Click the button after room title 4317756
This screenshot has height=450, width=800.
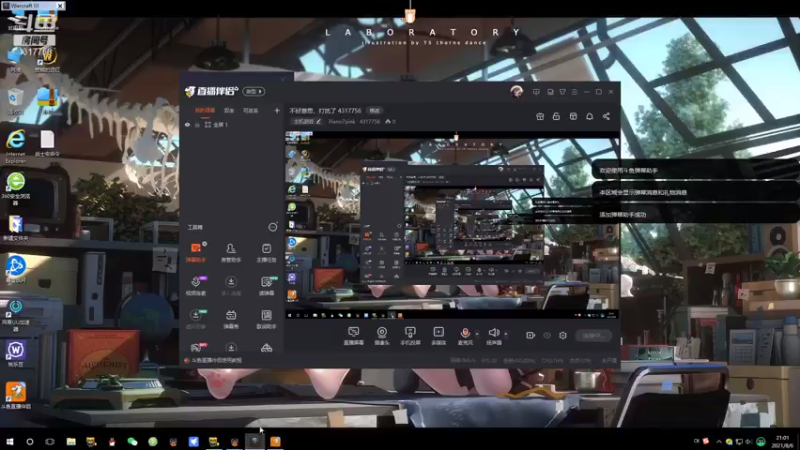[x=375, y=110]
